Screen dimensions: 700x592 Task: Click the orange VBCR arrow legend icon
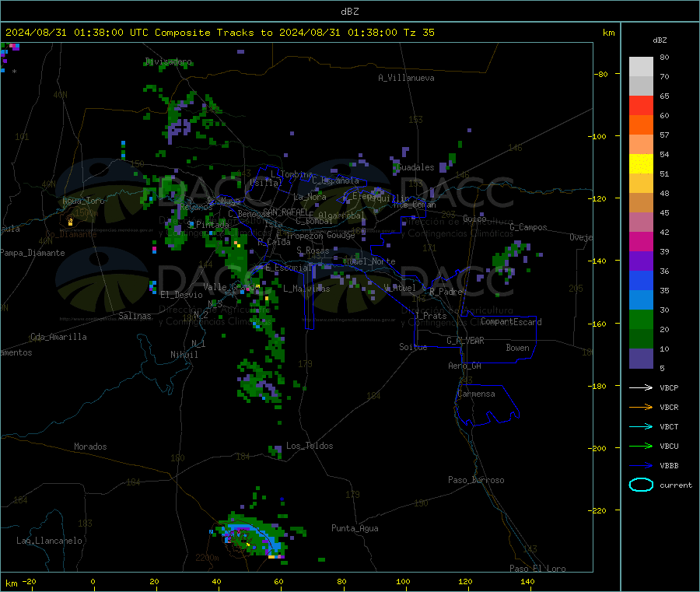641,407
